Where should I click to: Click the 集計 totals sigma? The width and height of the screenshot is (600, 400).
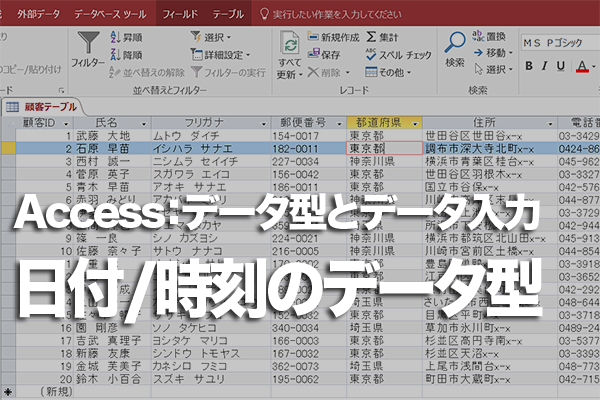(x=382, y=37)
